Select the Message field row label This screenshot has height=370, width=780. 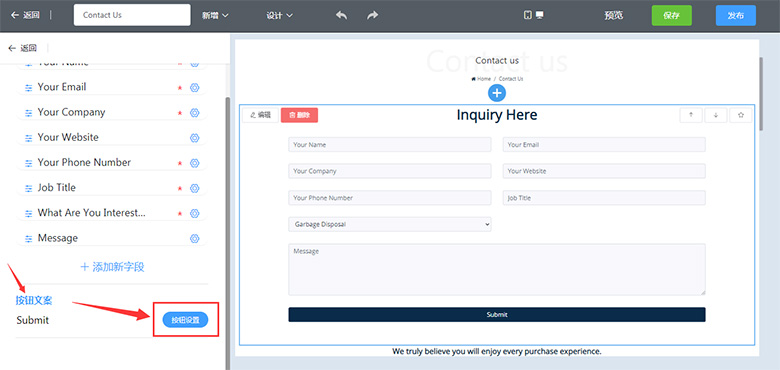coord(58,238)
